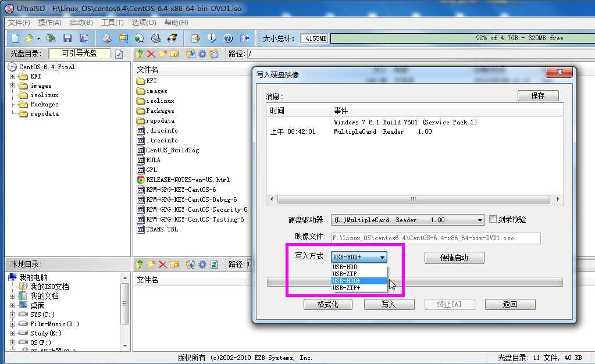Select USB-ZIP from write method list
Image resolution: width=595 pixels, height=364 pixels.
click(x=359, y=274)
